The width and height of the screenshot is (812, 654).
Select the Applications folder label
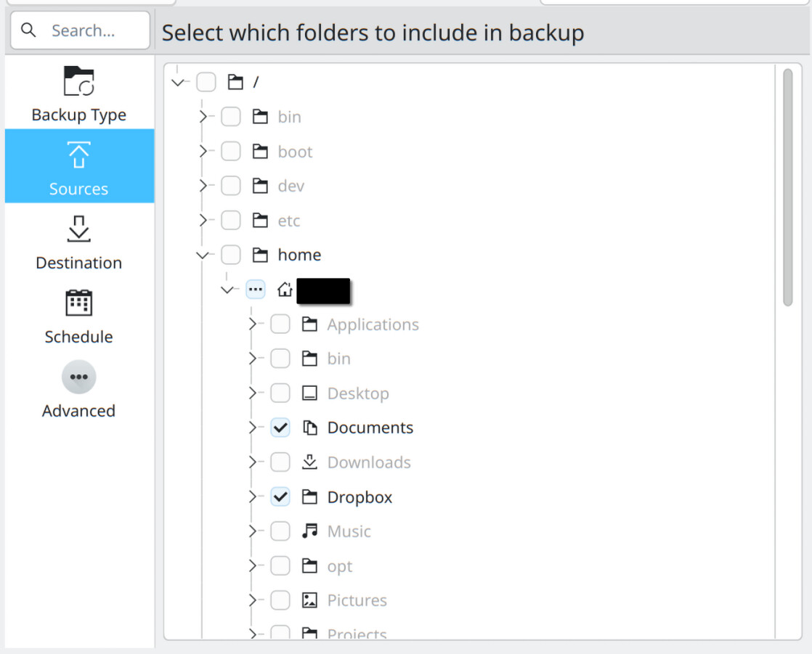tap(373, 324)
